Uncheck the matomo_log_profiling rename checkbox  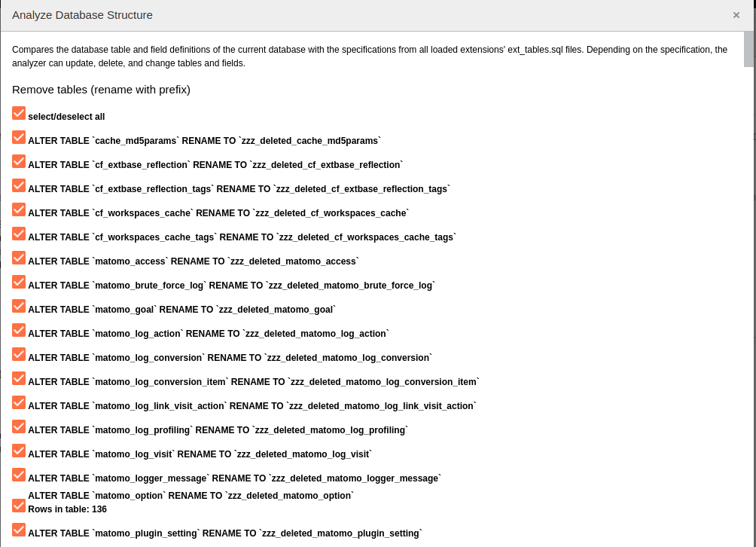coord(19,427)
